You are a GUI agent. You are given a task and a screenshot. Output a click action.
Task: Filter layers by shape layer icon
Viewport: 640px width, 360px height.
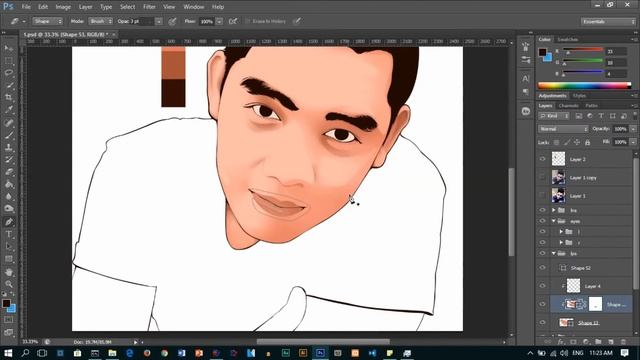(x=612, y=116)
